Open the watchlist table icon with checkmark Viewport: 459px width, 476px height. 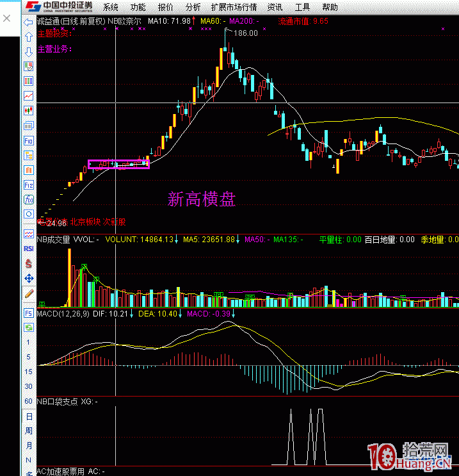click(29, 67)
